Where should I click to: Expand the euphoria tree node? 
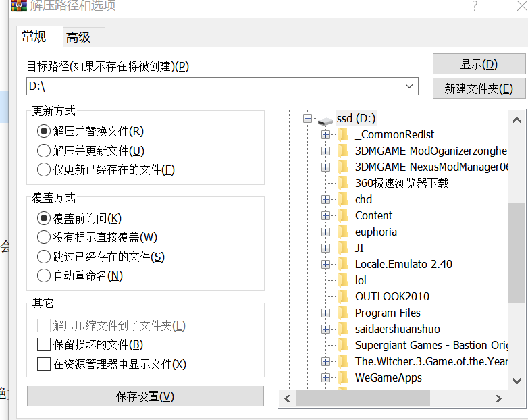point(325,232)
